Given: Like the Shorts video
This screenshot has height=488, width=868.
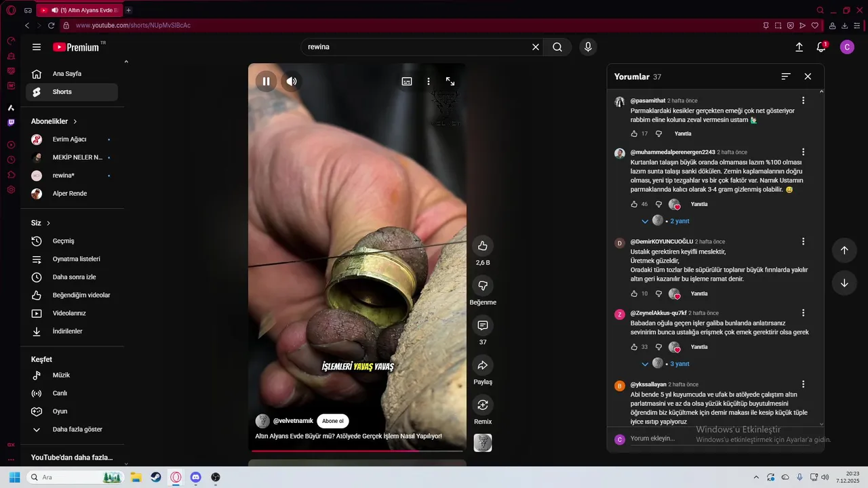Looking at the screenshot, I should pos(483,246).
